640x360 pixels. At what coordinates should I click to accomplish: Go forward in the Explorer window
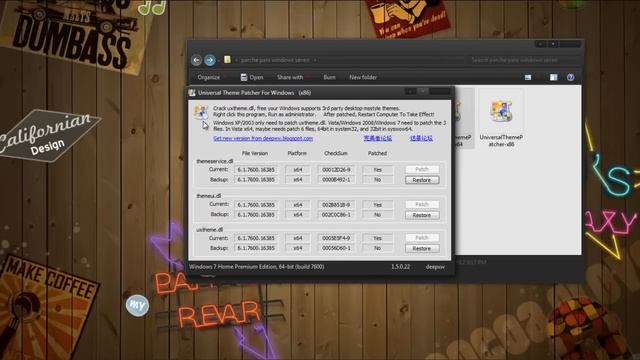pos(210,60)
